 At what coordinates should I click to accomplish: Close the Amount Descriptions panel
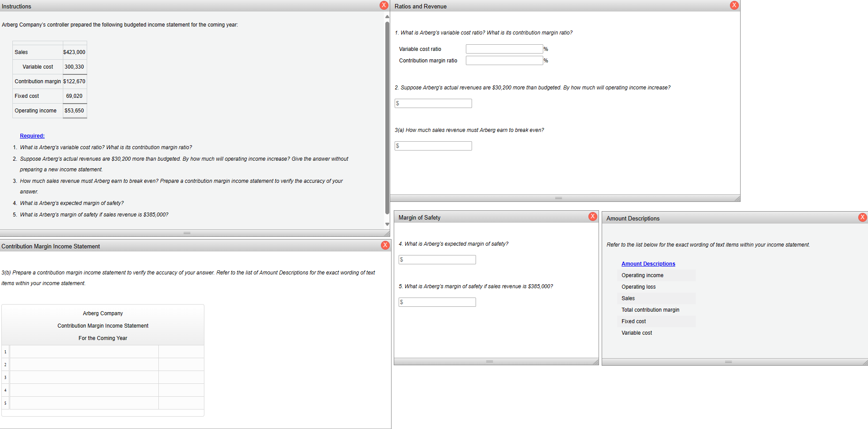click(x=862, y=217)
